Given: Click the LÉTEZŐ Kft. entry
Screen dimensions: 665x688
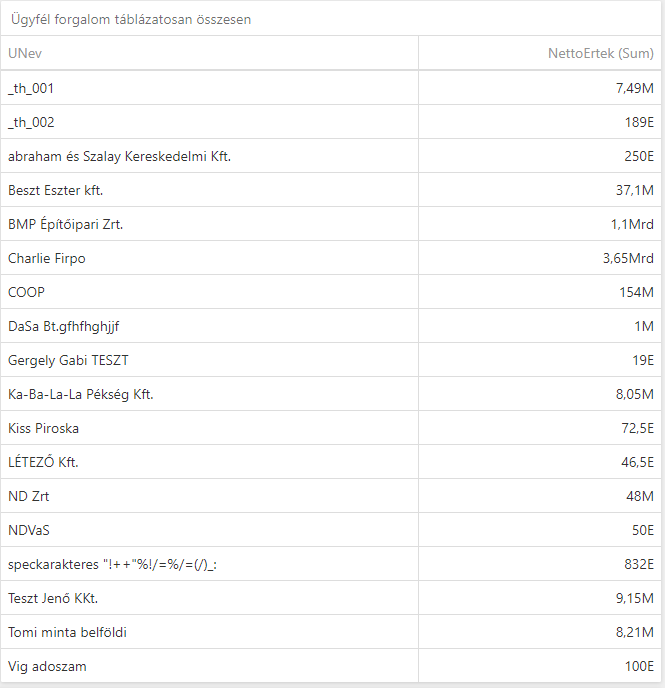Looking at the screenshot, I should coord(43,462).
